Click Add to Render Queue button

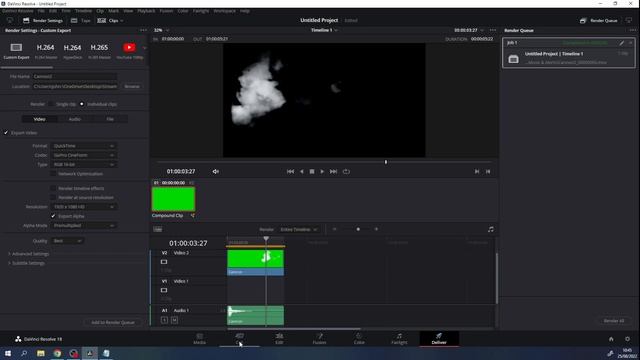[x=113, y=322]
